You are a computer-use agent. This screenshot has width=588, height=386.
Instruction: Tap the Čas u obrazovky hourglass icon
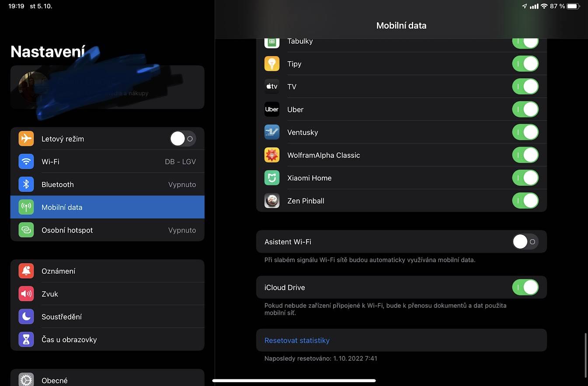tap(26, 339)
